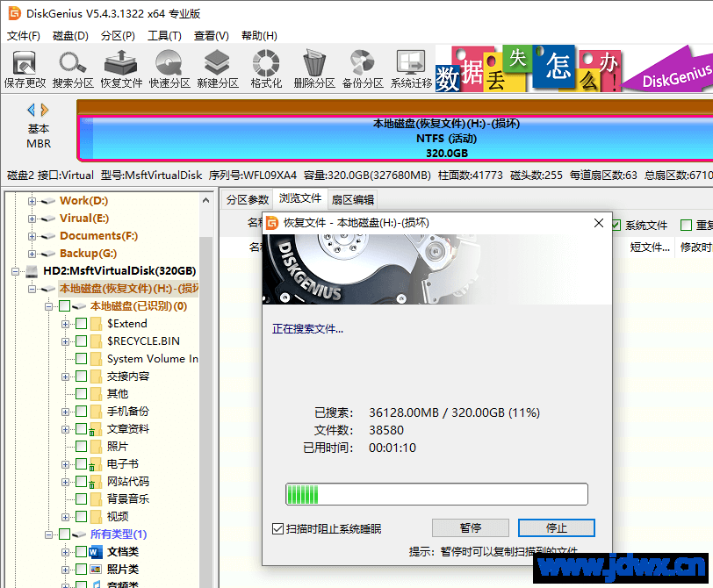
Task: Click the 停止 stop button
Action: pos(557,528)
